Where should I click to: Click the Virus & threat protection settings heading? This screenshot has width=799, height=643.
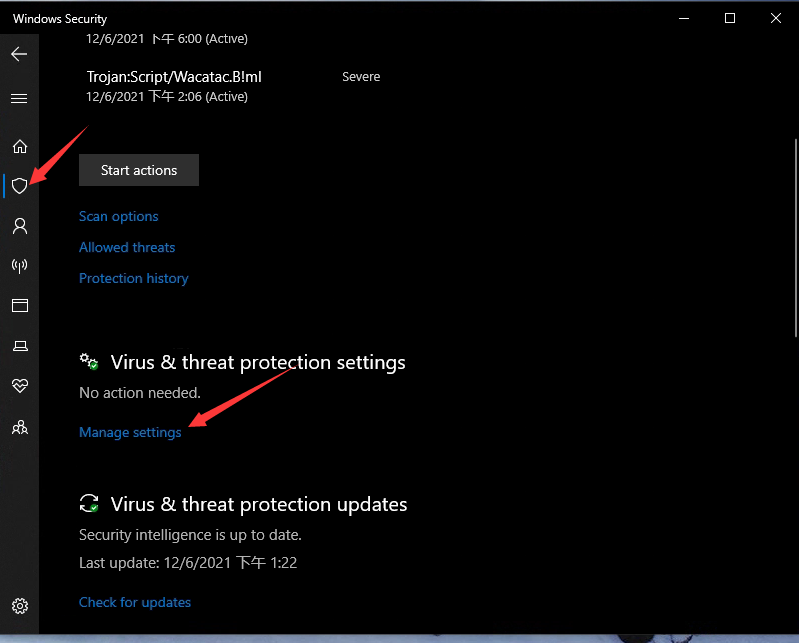coord(258,362)
